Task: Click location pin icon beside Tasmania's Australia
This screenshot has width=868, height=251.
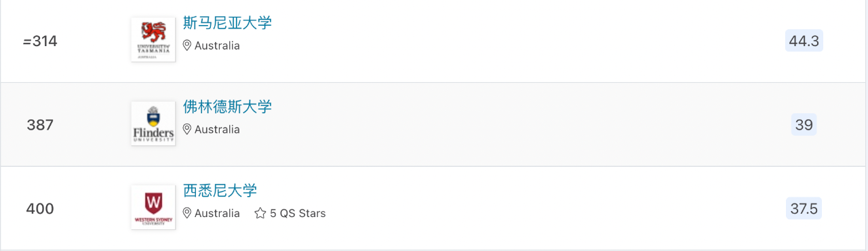Action: [187, 45]
